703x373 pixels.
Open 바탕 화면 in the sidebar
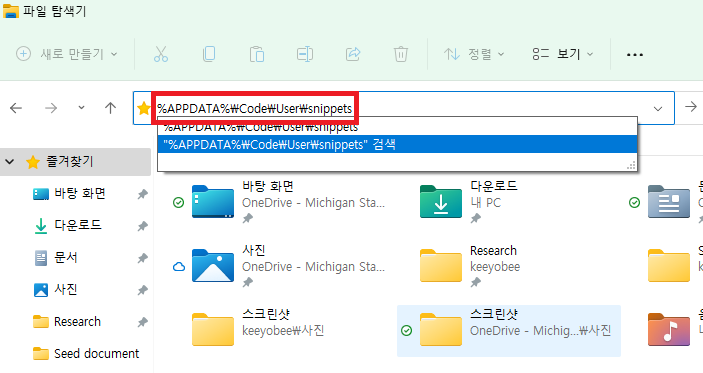(x=80, y=194)
